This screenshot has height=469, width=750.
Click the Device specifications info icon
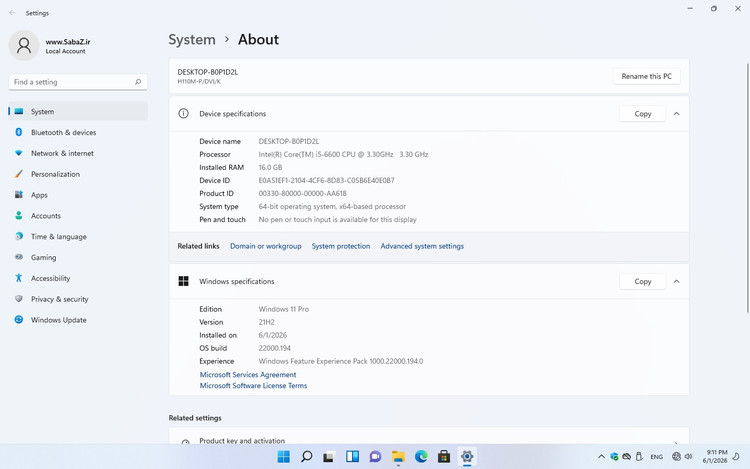tap(183, 113)
